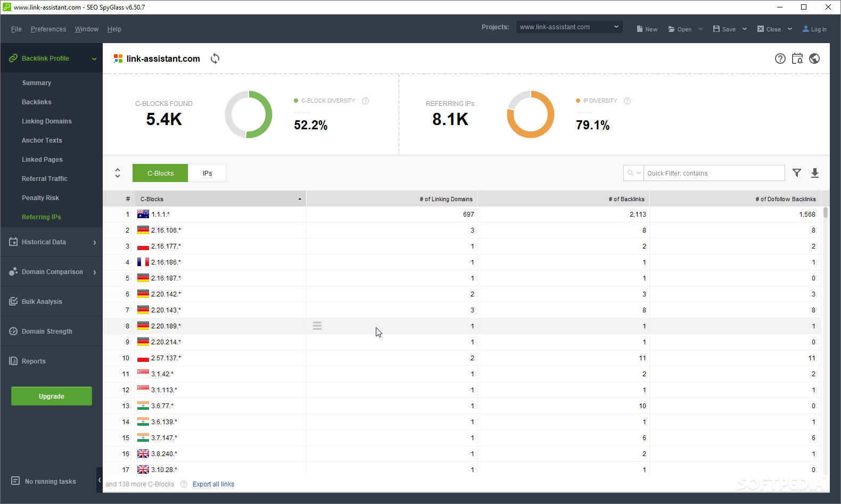This screenshot has height=504, width=841.
Task: Click the C-Block Diversity info icon
Action: pyautogui.click(x=365, y=101)
